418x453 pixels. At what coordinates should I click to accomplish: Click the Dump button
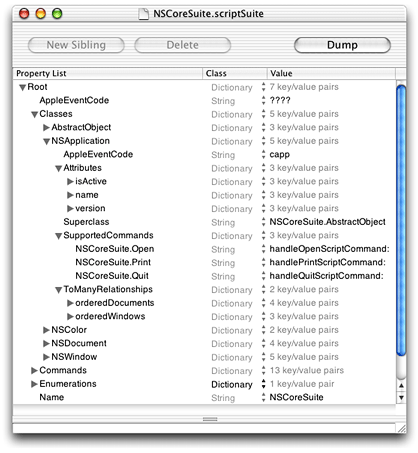tap(342, 45)
